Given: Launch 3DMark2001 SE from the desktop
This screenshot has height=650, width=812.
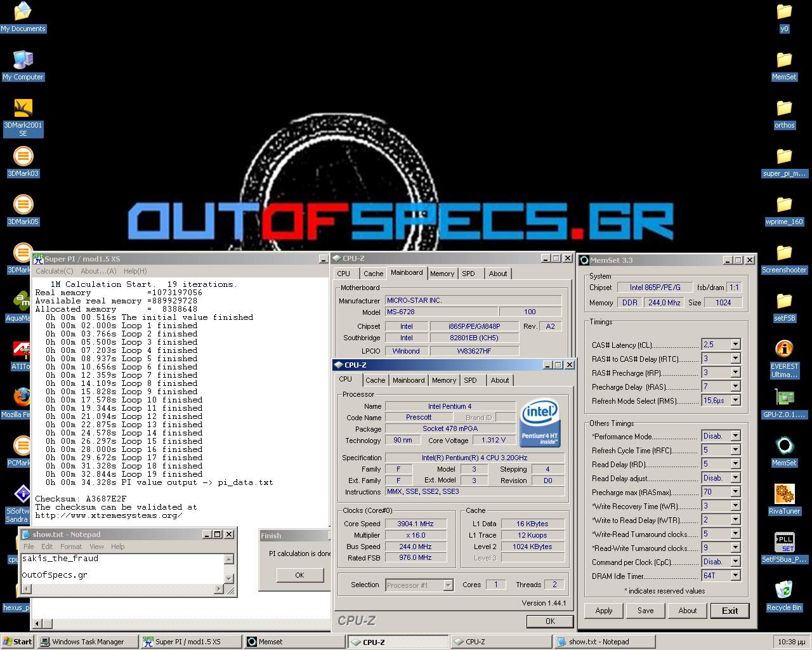Looking at the screenshot, I should tap(23, 117).
